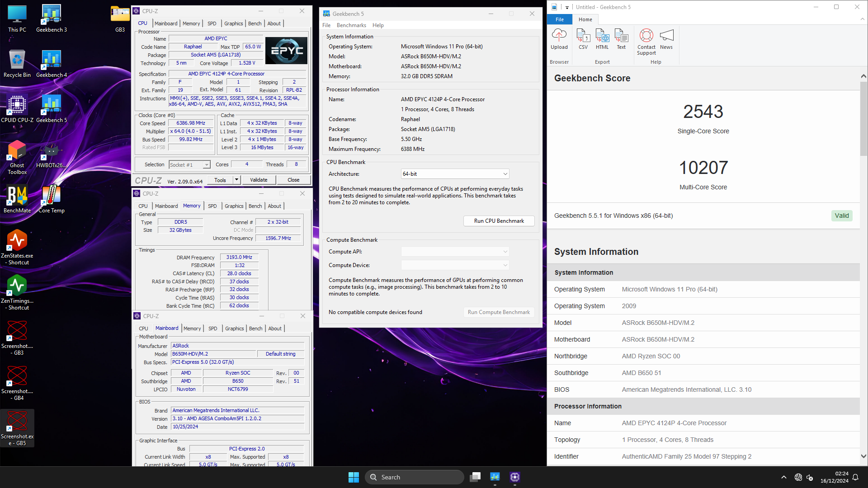Viewport: 868px width, 488px height.
Task: Click the 10207 multi-core score text
Action: coord(703,168)
